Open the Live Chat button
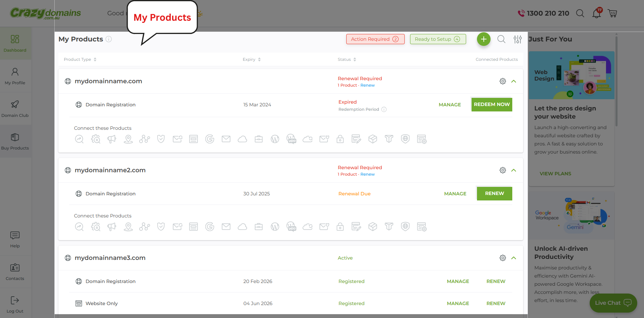The height and width of the screenshot is (318, 644). tap(613, 303)
